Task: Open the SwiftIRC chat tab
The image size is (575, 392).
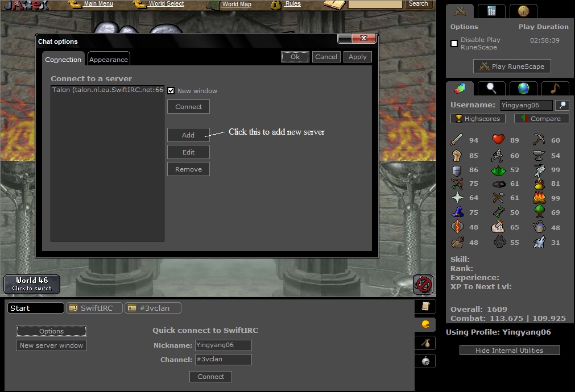Action: tap(94, 308)
